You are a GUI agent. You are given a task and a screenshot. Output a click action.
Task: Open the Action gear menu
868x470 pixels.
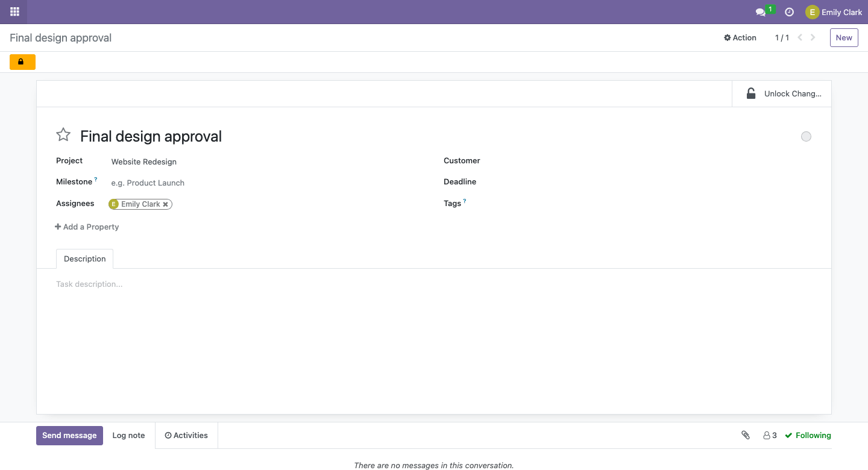(740, 37)
